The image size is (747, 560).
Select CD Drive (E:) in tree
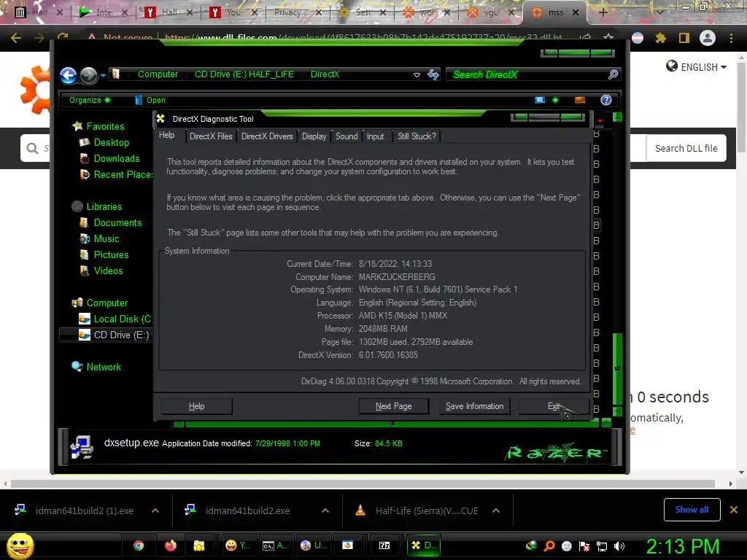coord(121,335)
